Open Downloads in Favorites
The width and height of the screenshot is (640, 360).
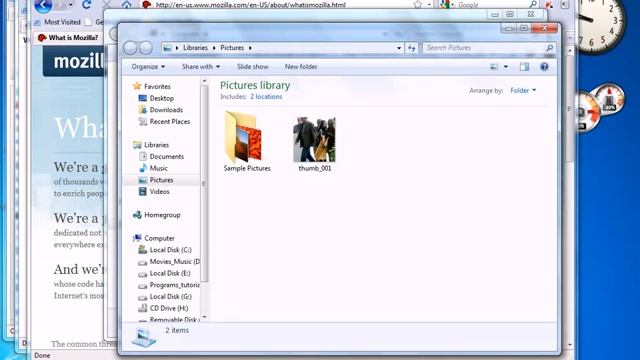pyautogui.click(x=166, y=110)
